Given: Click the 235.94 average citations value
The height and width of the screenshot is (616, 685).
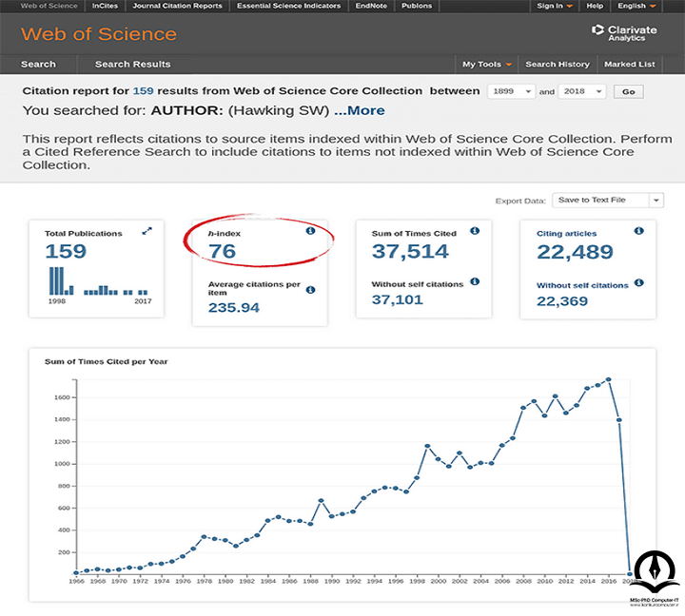Looking at the screenshot, I should click(234, 308).
